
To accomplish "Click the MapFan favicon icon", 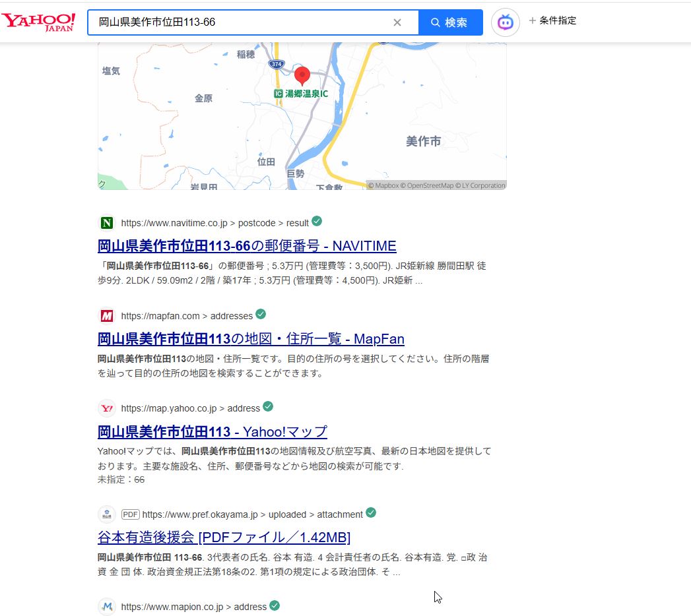I will pos(107,316).
